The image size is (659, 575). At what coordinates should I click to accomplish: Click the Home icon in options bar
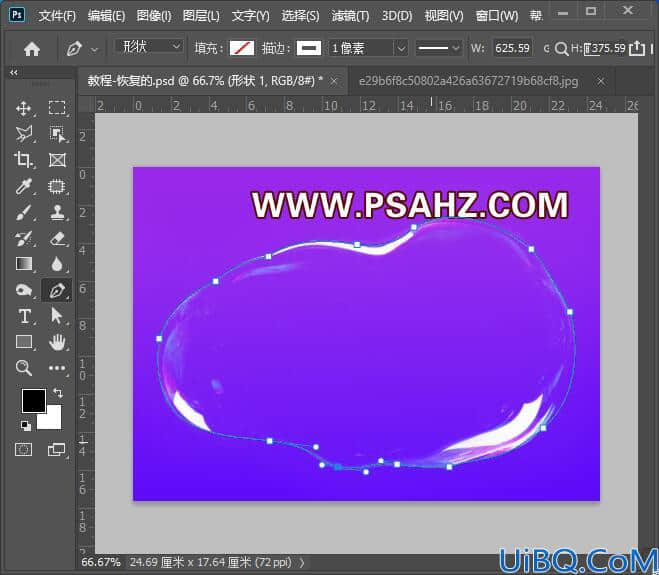(x=32, y=49)
